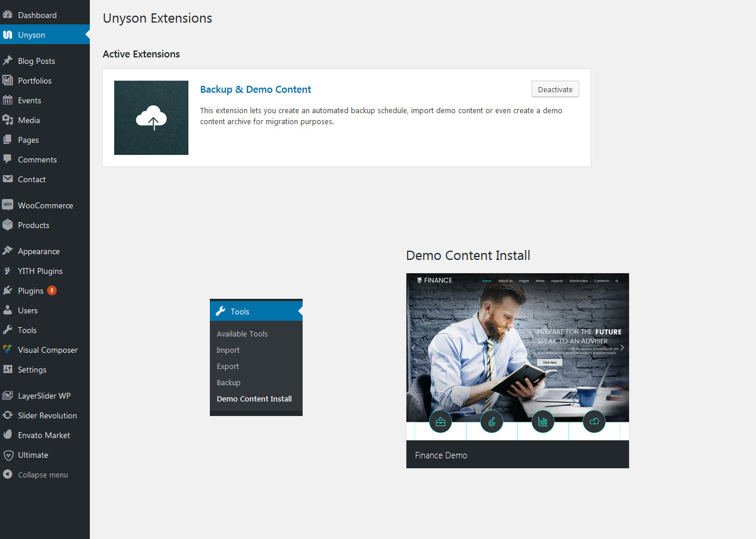Open Available Tools submenu entry
This screenshot has height=539, width=756.
click(x=242, y=334)
